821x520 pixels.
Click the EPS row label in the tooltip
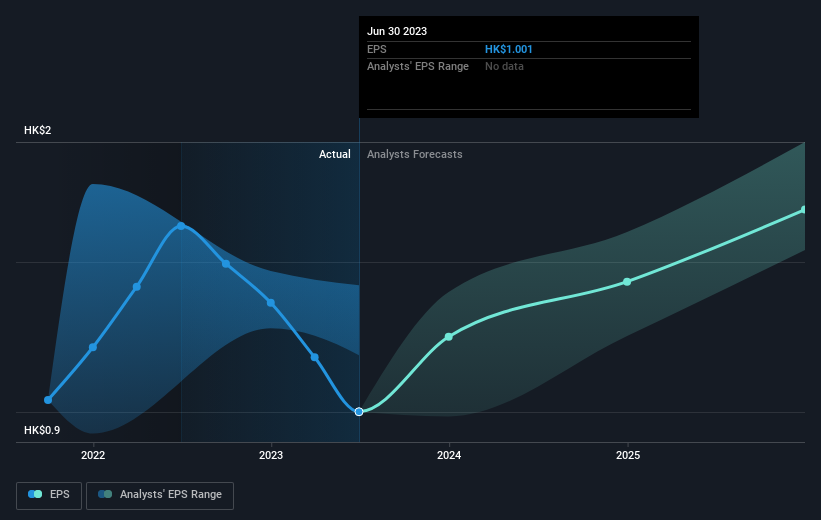pyautogui.click(x=376, y=49)
